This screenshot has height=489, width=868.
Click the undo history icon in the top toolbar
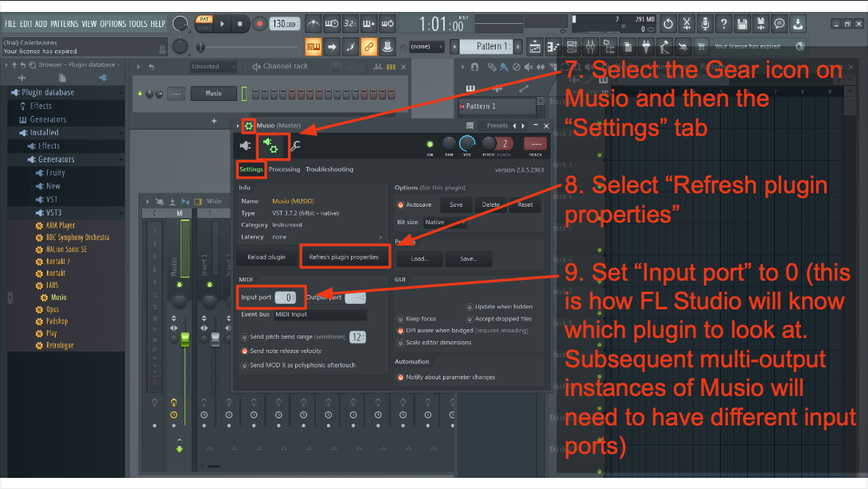pyautogui.click(x=668, y=24)
